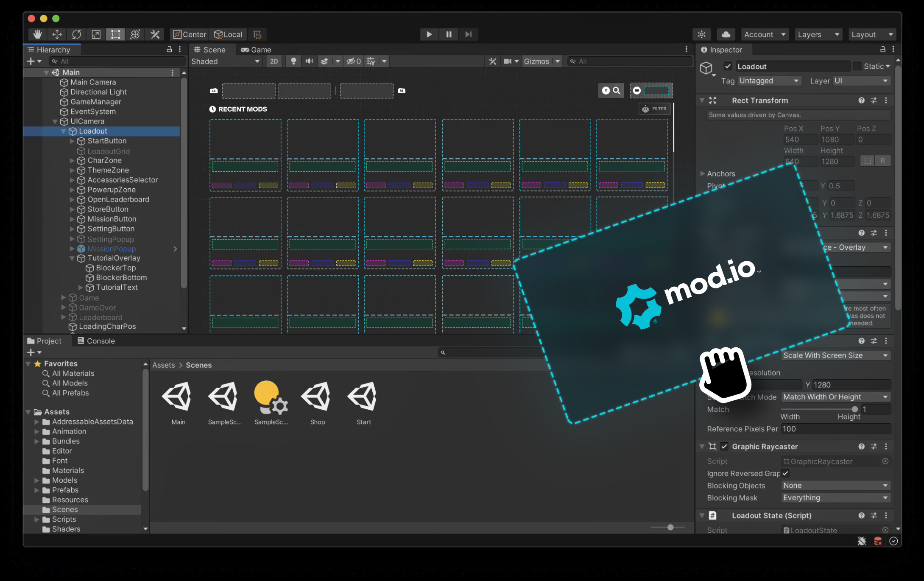The height and width of the screenshot is (581, 924).
Task: Toggle scene lighting bulb icon
Action: [293, 61]
